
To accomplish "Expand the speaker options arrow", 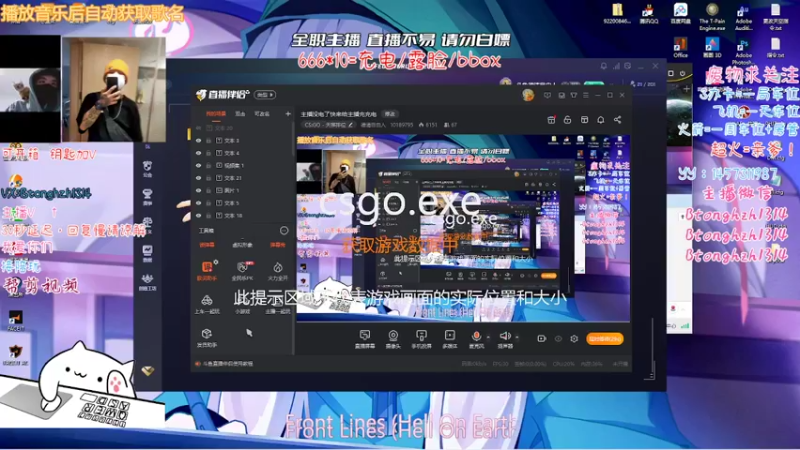I will pos(517,337).
